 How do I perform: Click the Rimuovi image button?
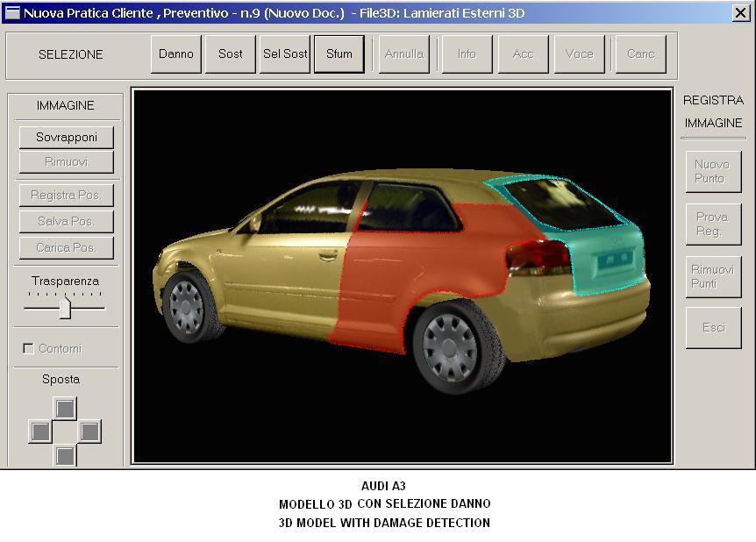point(67,162)
